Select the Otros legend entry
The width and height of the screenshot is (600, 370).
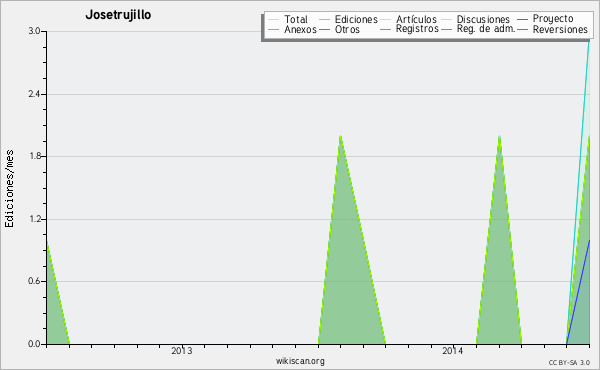click(x=347, y=29)
